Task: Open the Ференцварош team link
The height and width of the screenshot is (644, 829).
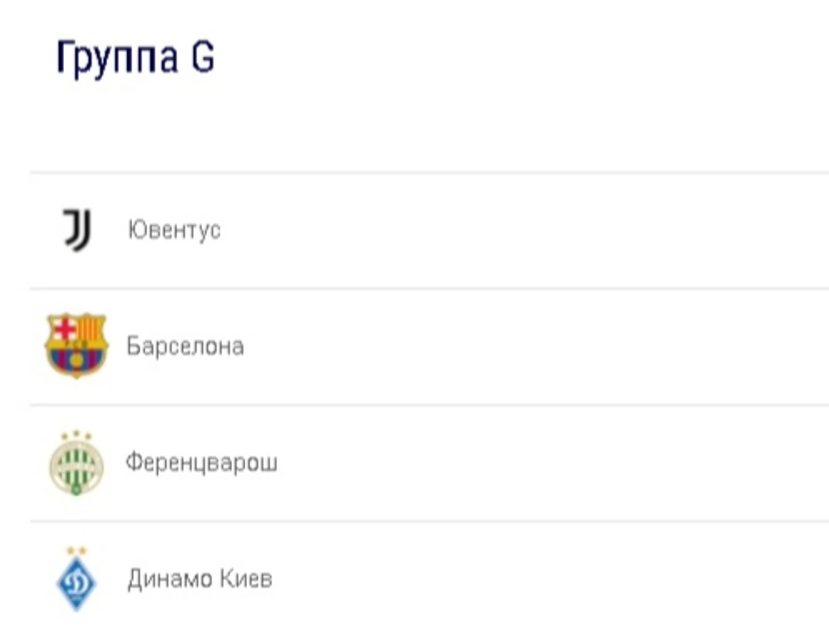Action: (x=201, y=462)
